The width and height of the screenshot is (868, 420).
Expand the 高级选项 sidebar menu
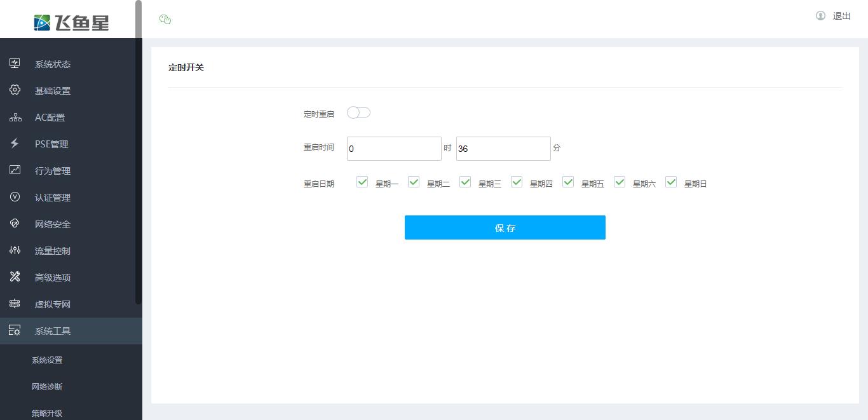(x=53, y=278)
